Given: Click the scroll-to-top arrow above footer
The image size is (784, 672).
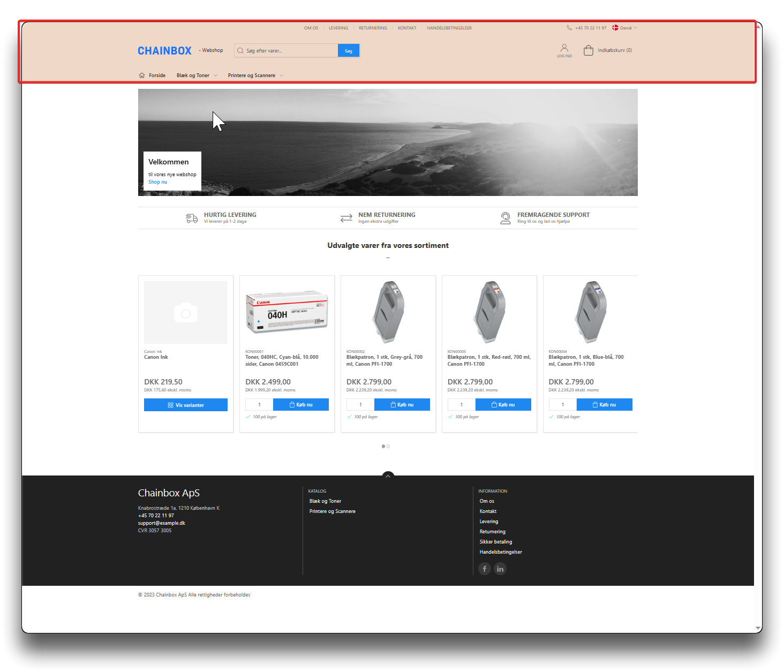Looking at the screenshot, I should coord(388,475).
